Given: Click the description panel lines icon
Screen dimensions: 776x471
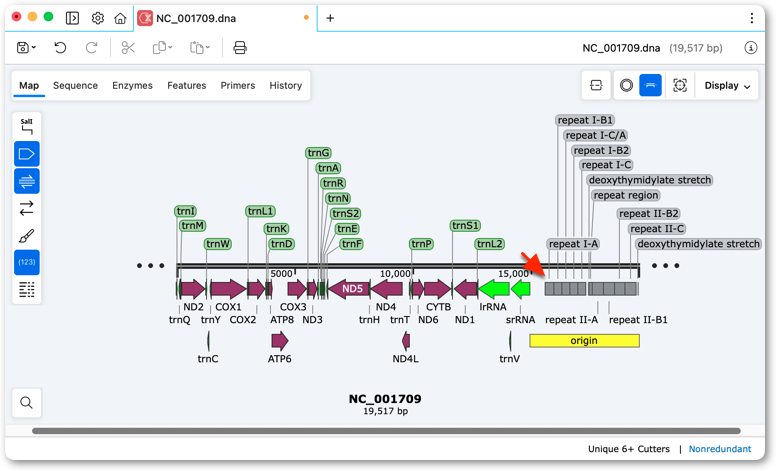Looking at the screenshot, I should click(27, 289).
